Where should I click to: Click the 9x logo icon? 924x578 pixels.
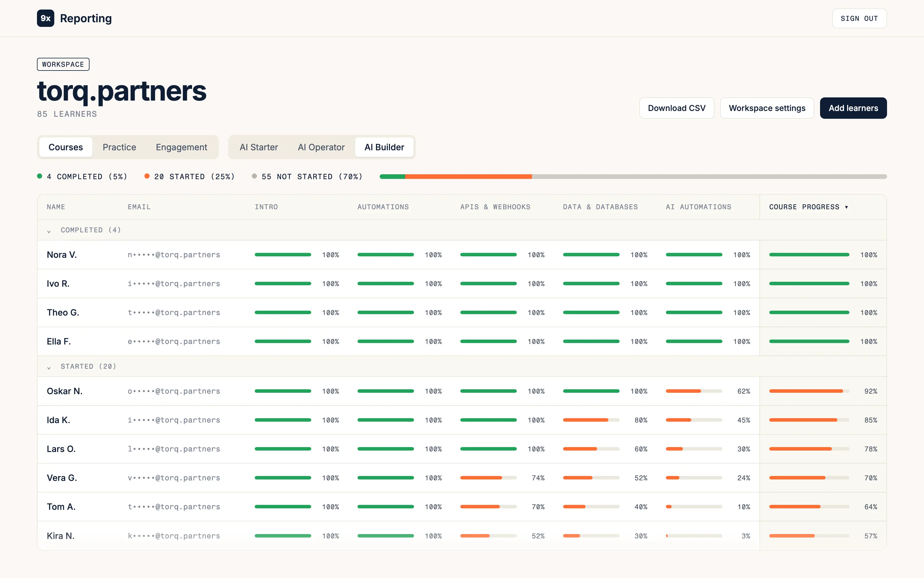45,18
